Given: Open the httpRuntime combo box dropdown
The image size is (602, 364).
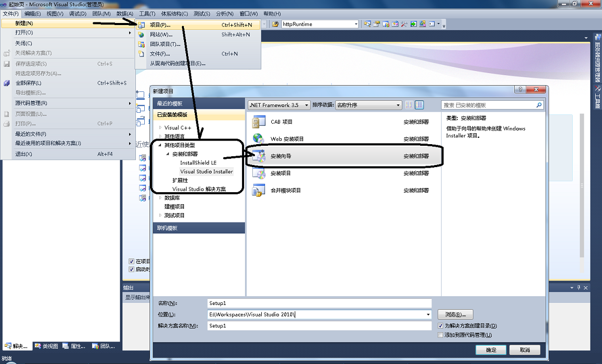Looking at the screenshot, I should (x=356, y=24).
